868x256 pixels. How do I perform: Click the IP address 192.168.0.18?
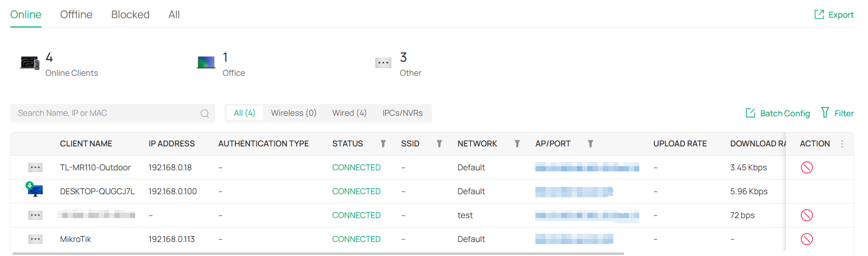click(170, 167)
